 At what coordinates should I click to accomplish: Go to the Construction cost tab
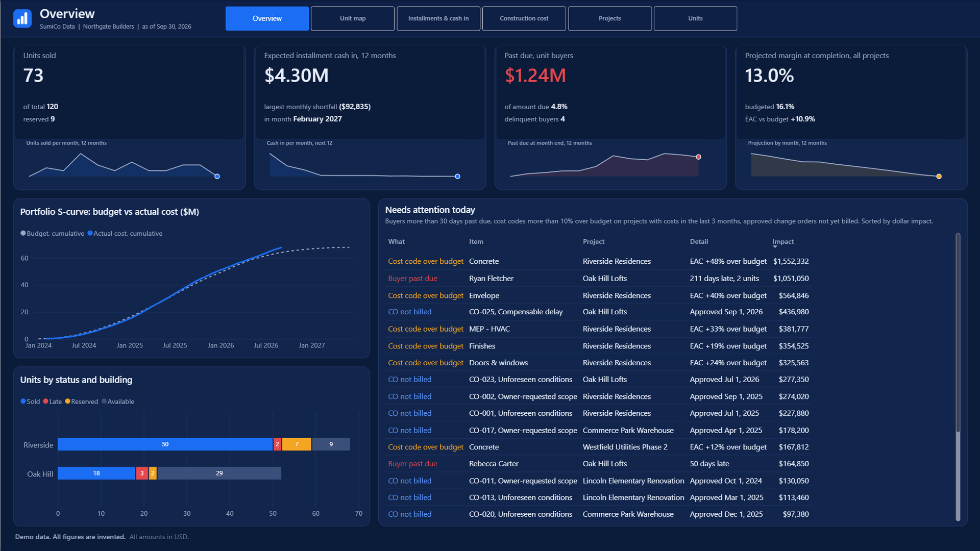tap(524, 18)
